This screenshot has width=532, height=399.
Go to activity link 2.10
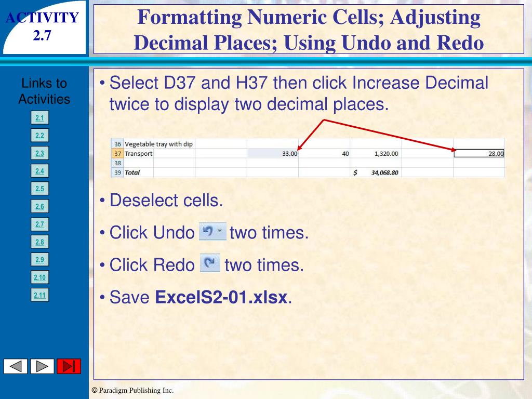coord(39,277)
